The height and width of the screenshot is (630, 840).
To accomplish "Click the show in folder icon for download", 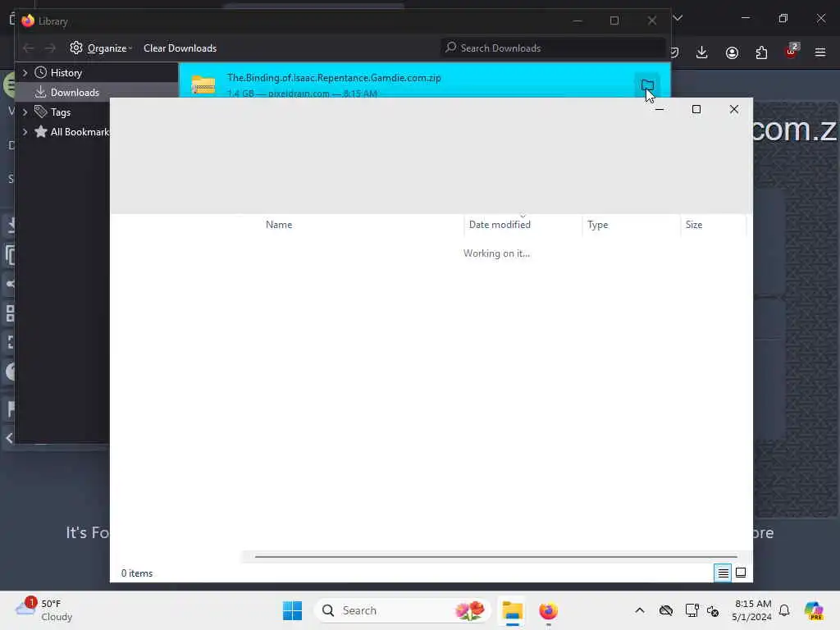I will pyautogui.click(x=647, y=84).
